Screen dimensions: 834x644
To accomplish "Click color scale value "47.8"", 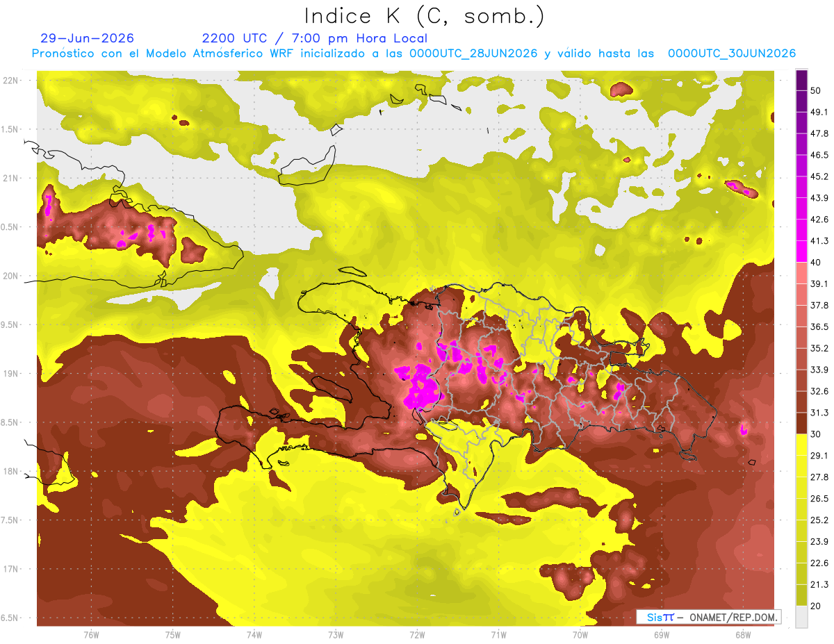I will click(819, 133).
